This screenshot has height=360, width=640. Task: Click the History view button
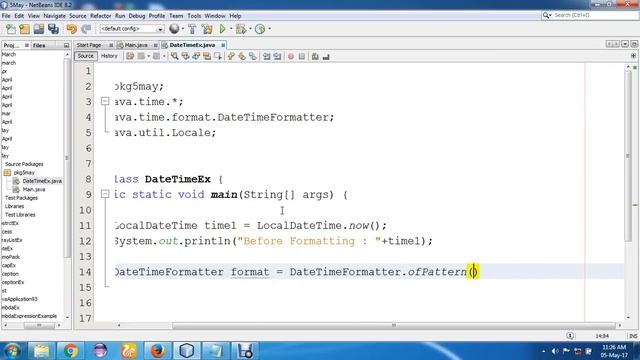point(109,56)
